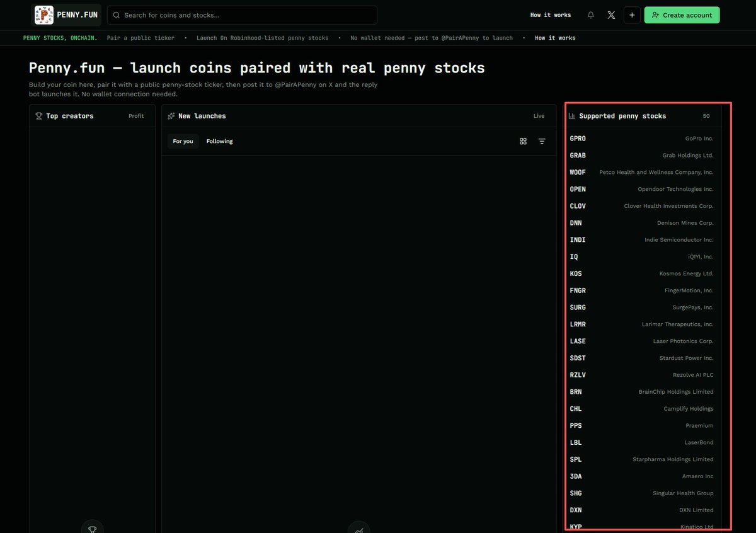Select the KOS Kosmos Energy row
This screenshot has height=533, width=756.
[x=641, y=273]
